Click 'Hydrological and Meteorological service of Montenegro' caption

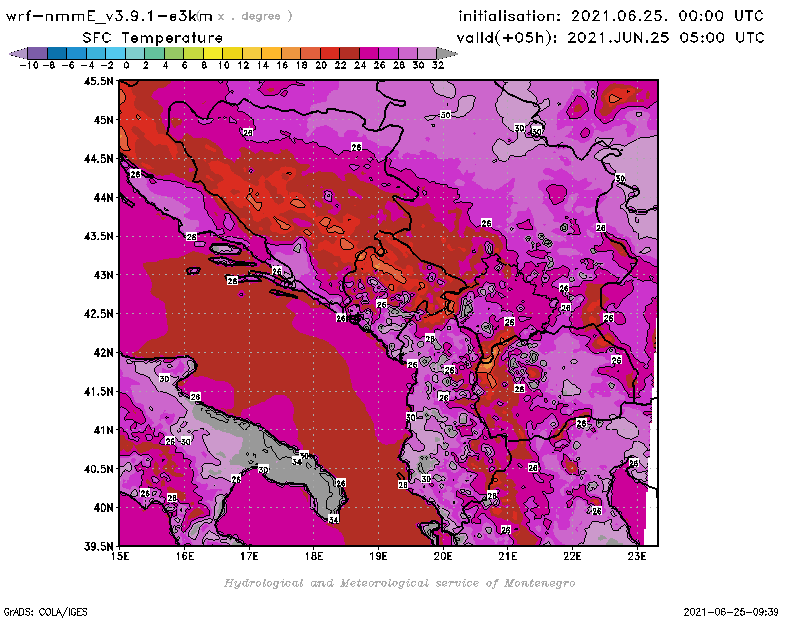(399, 583)
